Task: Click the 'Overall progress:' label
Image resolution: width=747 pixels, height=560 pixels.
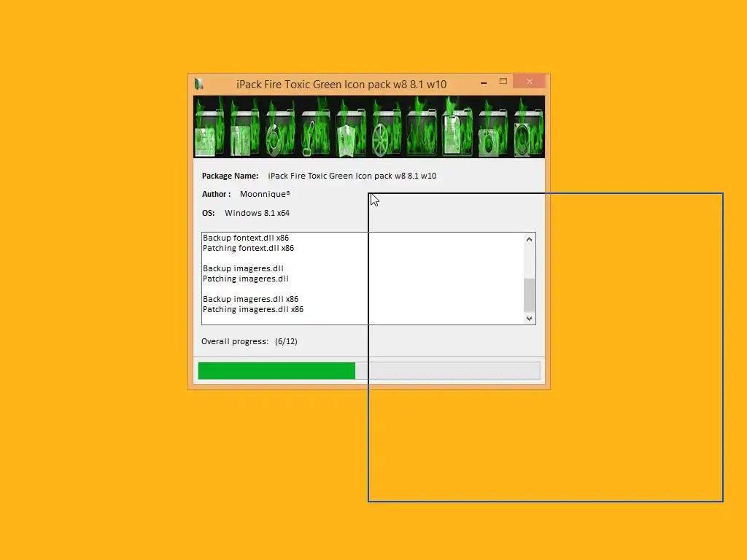Action: pos(235,341)
